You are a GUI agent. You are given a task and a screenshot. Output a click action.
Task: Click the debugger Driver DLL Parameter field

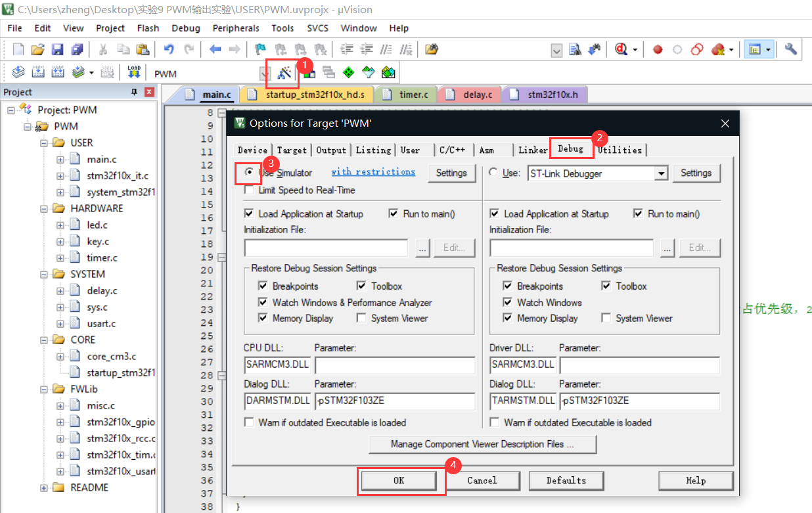pos(639,365)
